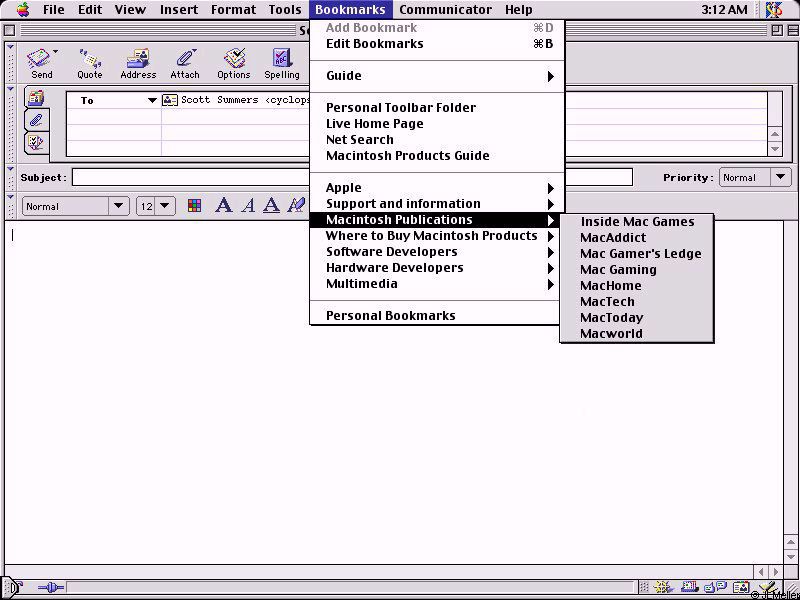Expand Support and information submenu
Viewport: 800px width, 600px height.
[437, 204]
